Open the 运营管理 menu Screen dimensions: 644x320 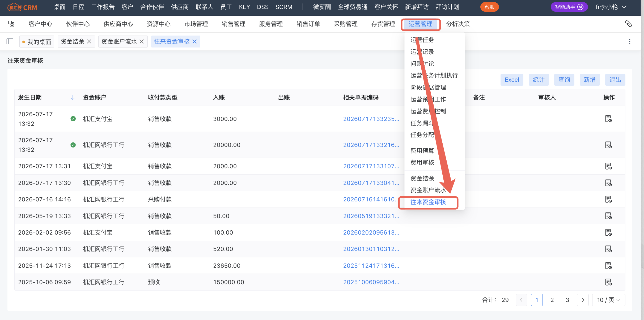click(x=421, y=24)
